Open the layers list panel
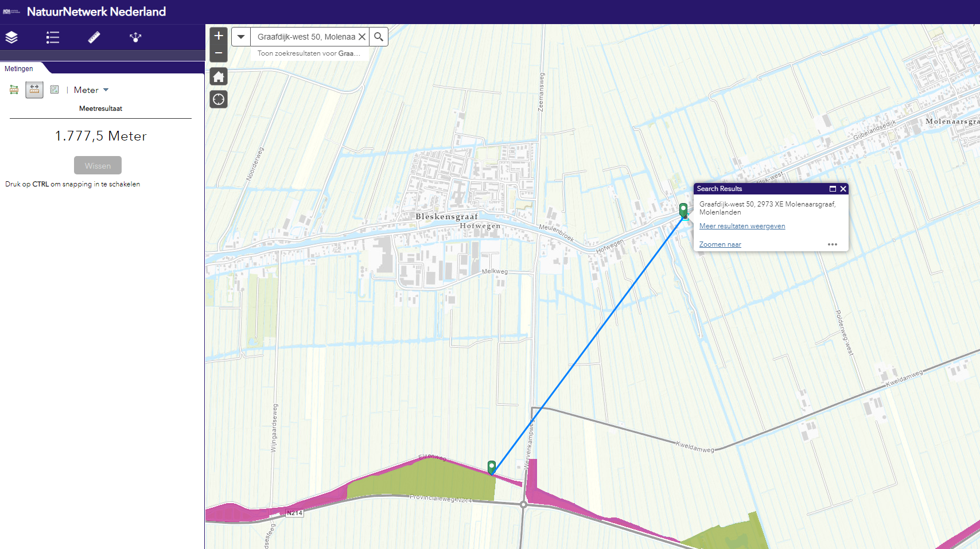This screenshot has height=549, width=980. click(11, 37)
